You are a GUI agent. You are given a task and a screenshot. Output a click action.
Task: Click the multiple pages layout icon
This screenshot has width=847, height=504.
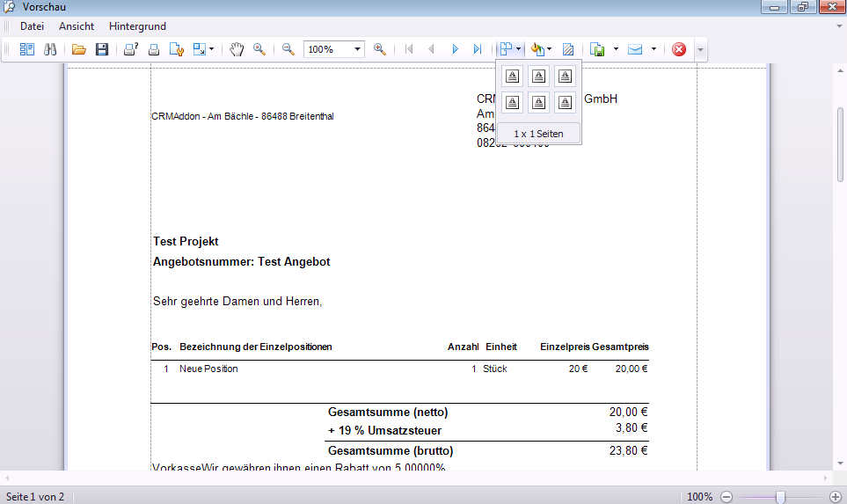pyautogui.click(x=506, y=49)
